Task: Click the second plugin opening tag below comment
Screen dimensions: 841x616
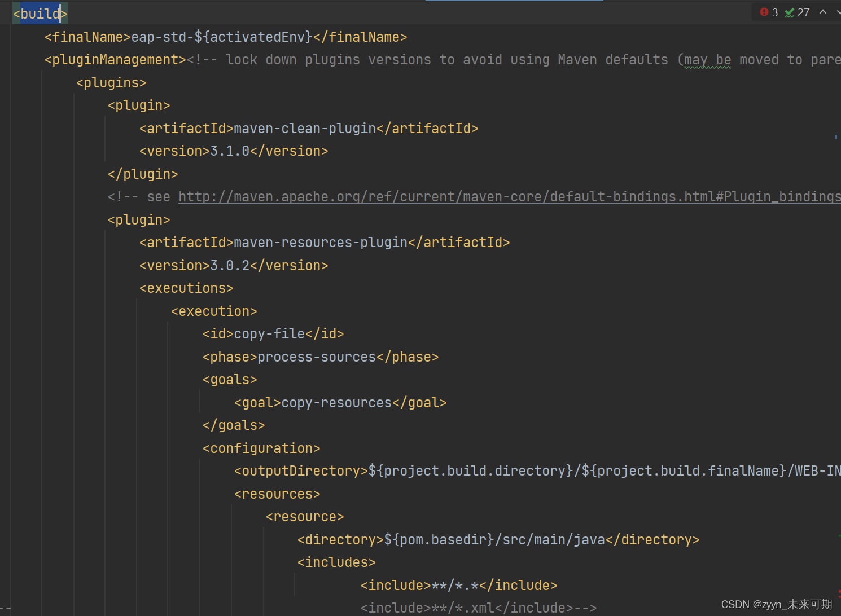Action: 139,220
